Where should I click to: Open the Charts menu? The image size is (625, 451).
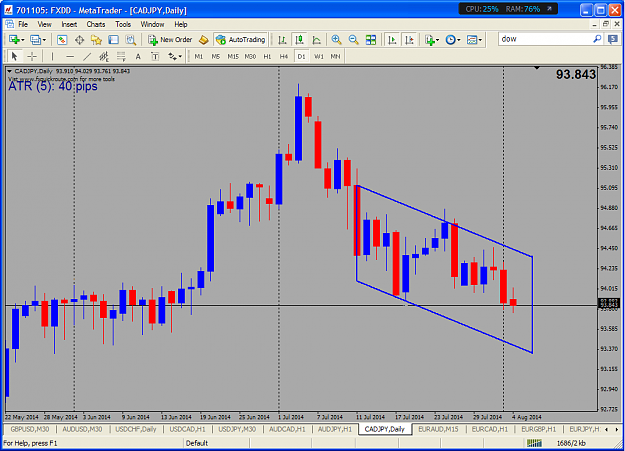[x=96, y=24]
